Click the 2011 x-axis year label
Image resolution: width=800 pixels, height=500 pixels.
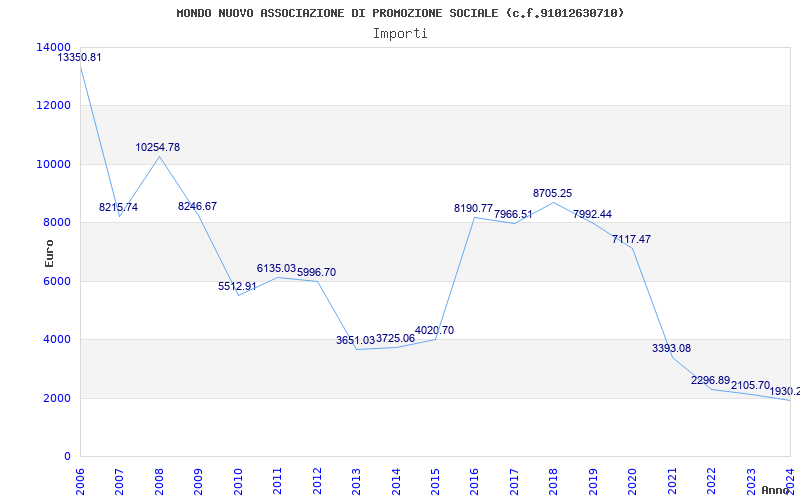pos(277,481)
